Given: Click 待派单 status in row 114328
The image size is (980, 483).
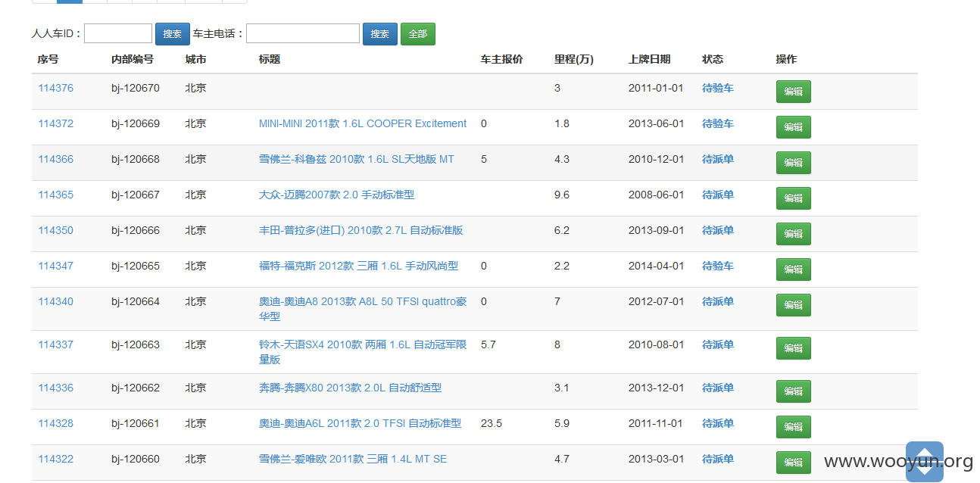Looking at the screenshot, I should pyautogui.click(x=718, y=423).
